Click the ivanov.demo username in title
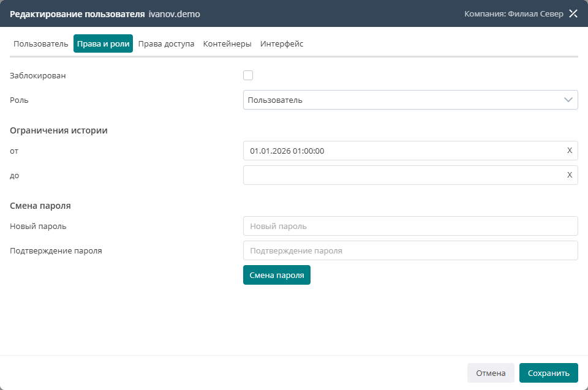 coord(175,14)
